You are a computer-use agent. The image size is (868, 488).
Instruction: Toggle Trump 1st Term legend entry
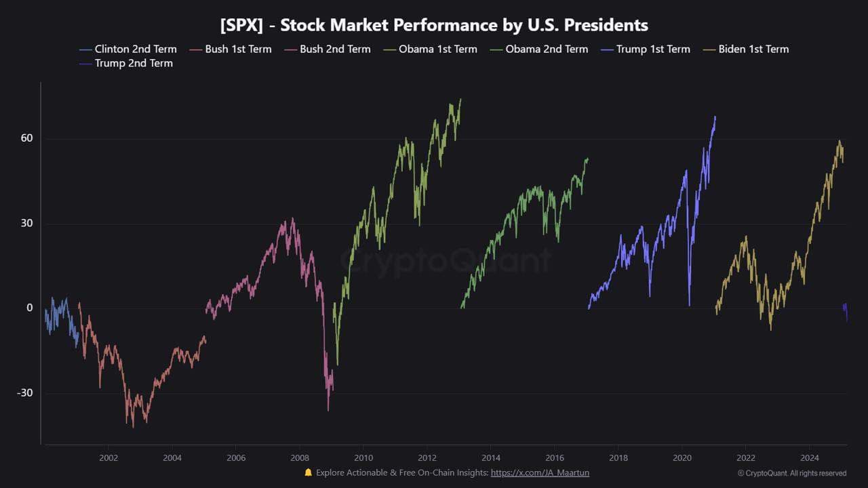click(652, 49)
